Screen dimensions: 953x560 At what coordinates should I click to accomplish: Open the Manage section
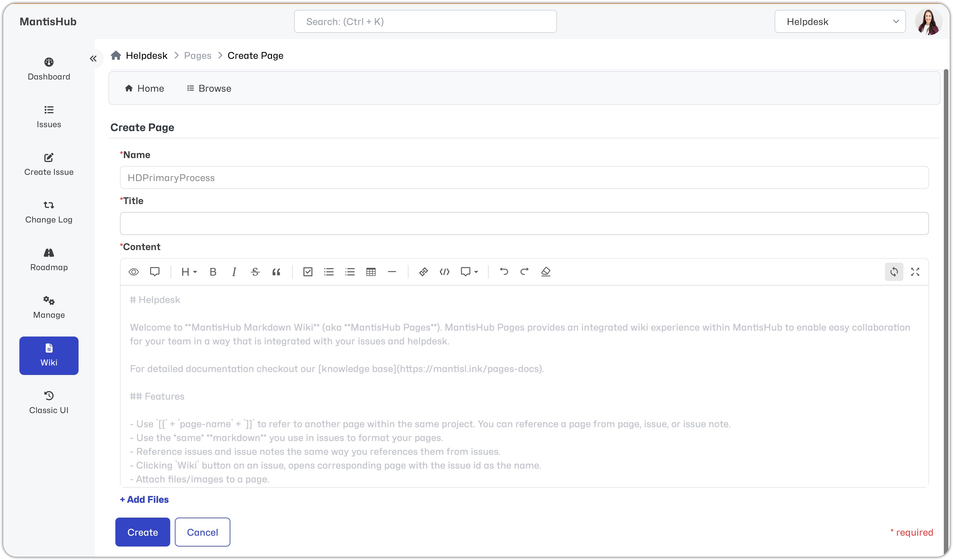[49, 307]
